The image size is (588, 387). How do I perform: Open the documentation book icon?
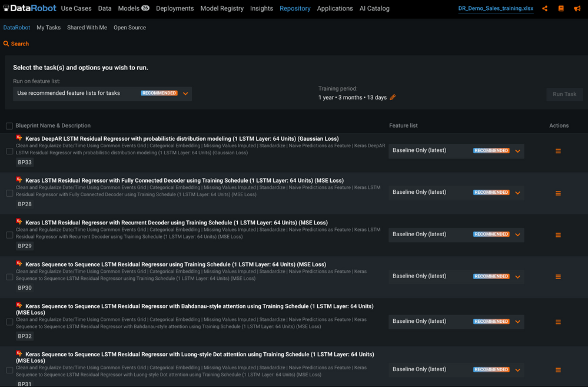[561, 9]
